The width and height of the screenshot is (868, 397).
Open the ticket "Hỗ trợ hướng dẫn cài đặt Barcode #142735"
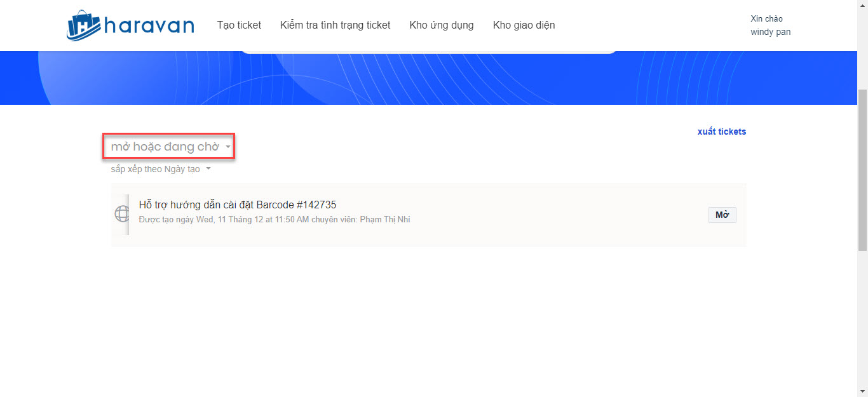237,205
